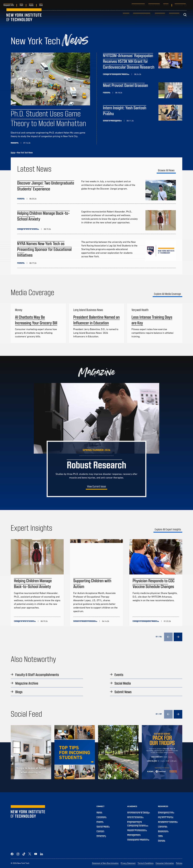Open the Manhattan street aerial photo
This screenshot has height=868, width=193.
coord(50,79)
